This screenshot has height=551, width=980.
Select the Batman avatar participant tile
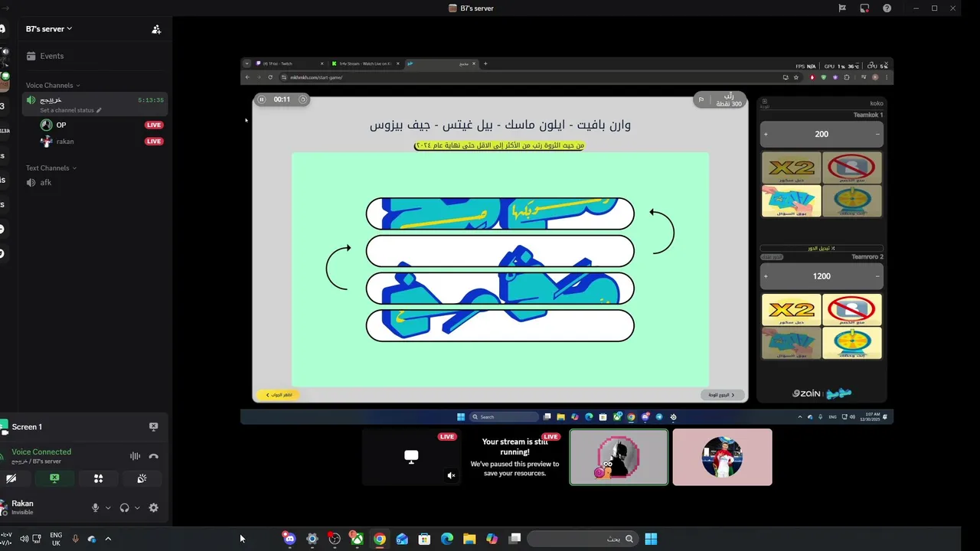pyautogui.click(x=619, y=457)
